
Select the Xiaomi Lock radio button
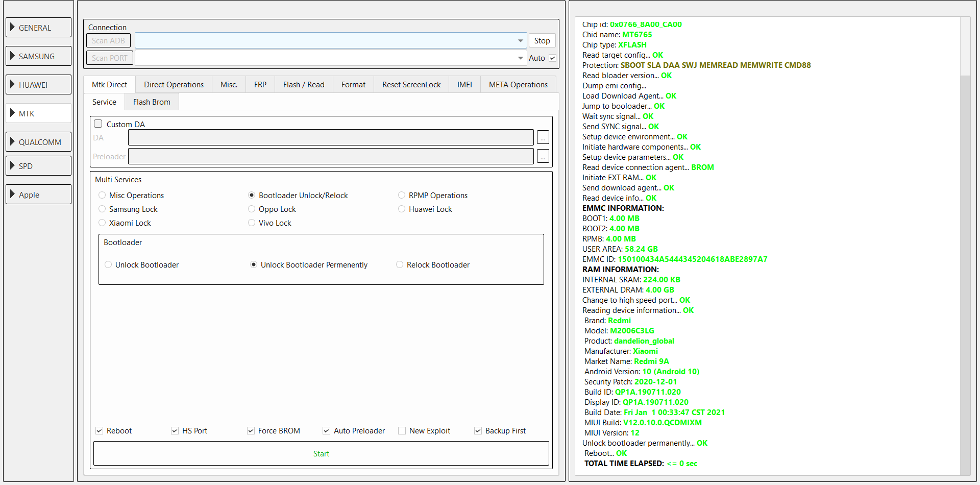pos(102,223)
